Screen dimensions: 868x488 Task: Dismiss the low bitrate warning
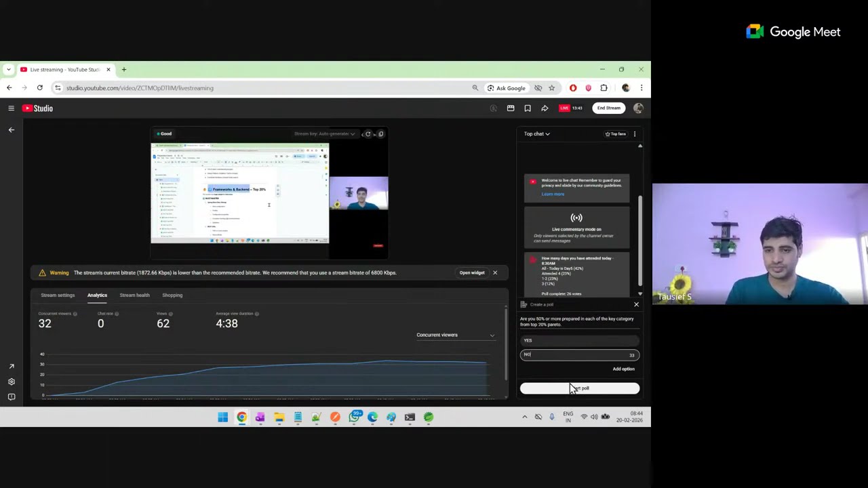point(495,272)
